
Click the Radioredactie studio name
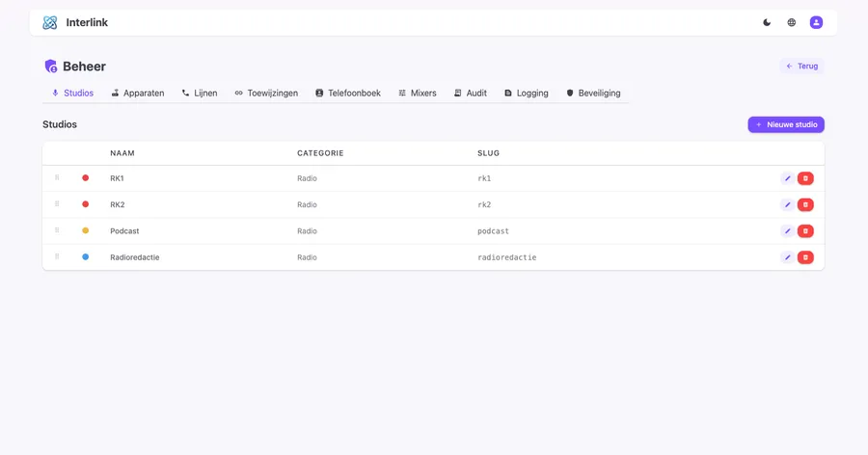click(134, 257)
